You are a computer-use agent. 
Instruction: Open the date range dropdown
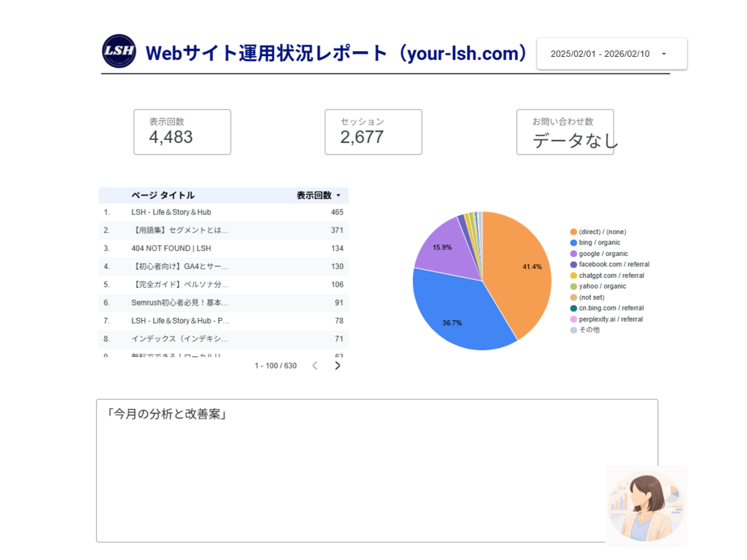[x=611, y=54]
